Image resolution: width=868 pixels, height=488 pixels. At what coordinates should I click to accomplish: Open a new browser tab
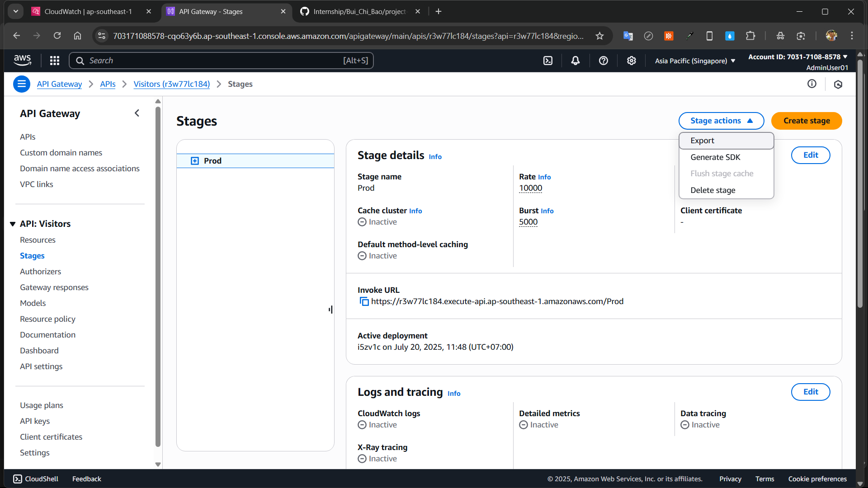tap(439, 11)
